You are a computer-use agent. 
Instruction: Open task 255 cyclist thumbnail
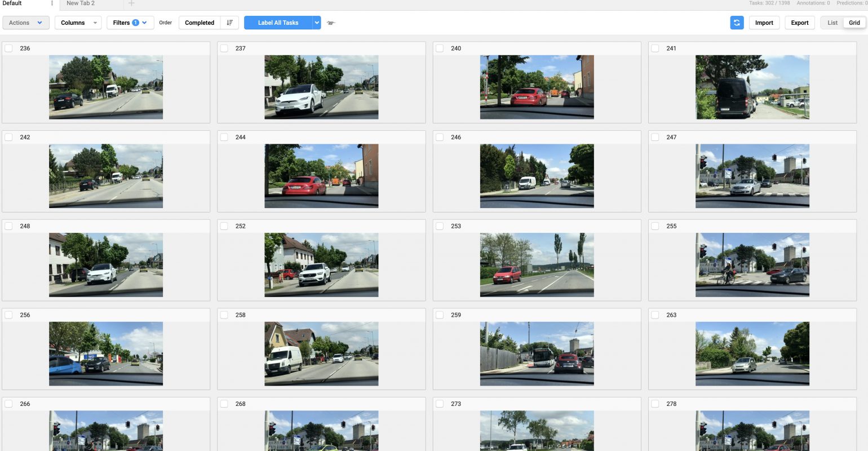tap(752, 265)
